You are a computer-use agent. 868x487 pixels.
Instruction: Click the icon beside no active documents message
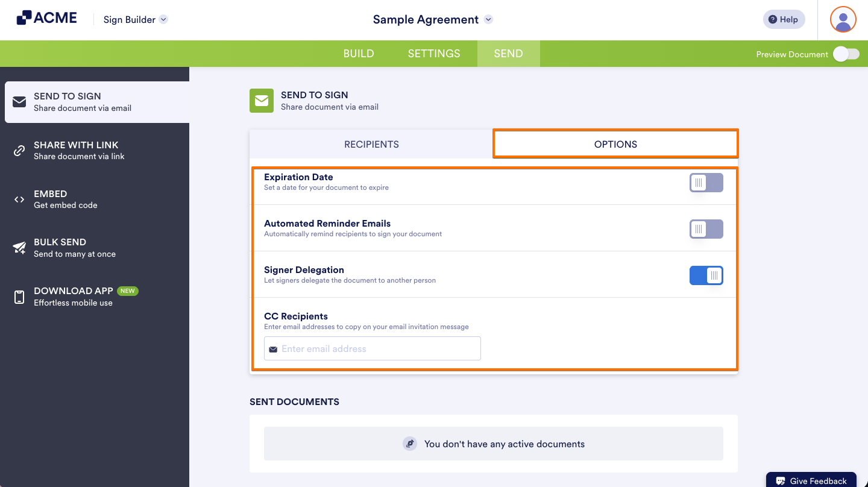pos(410,444)
